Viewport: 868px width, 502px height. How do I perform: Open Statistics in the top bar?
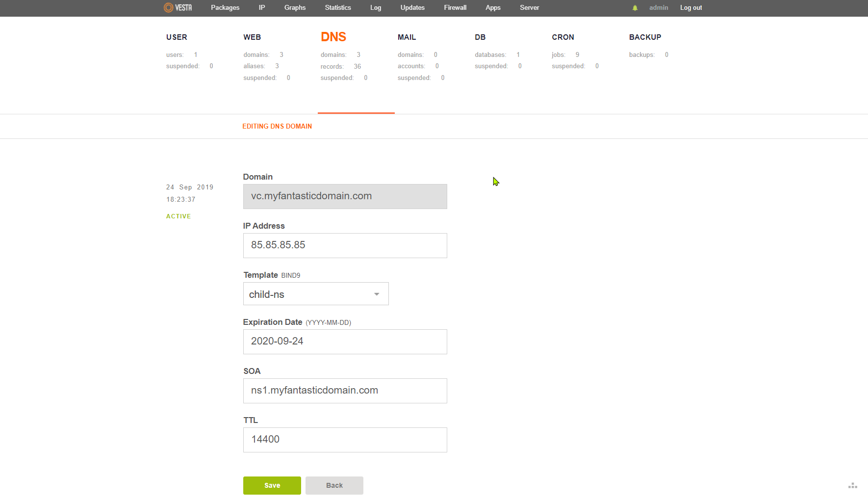tap(338, 7)
